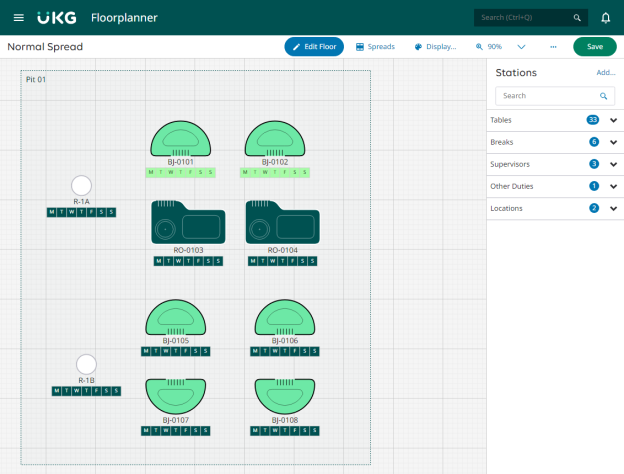Click the Add... link in Stations

point(606,72)
